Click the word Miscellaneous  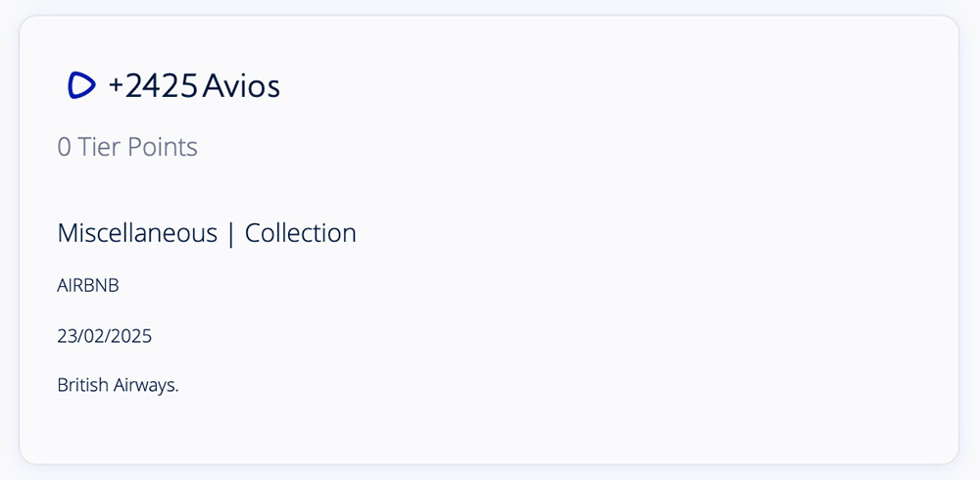[137, 233]
